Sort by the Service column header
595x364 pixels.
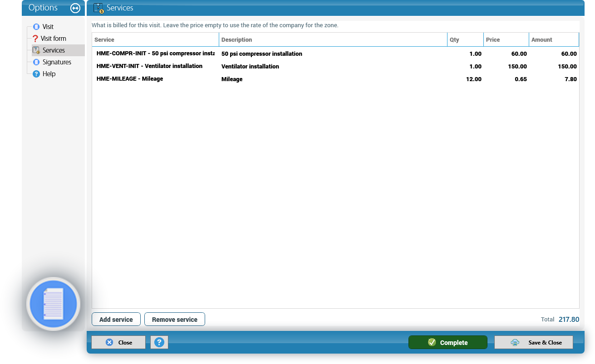click(155, 39)
